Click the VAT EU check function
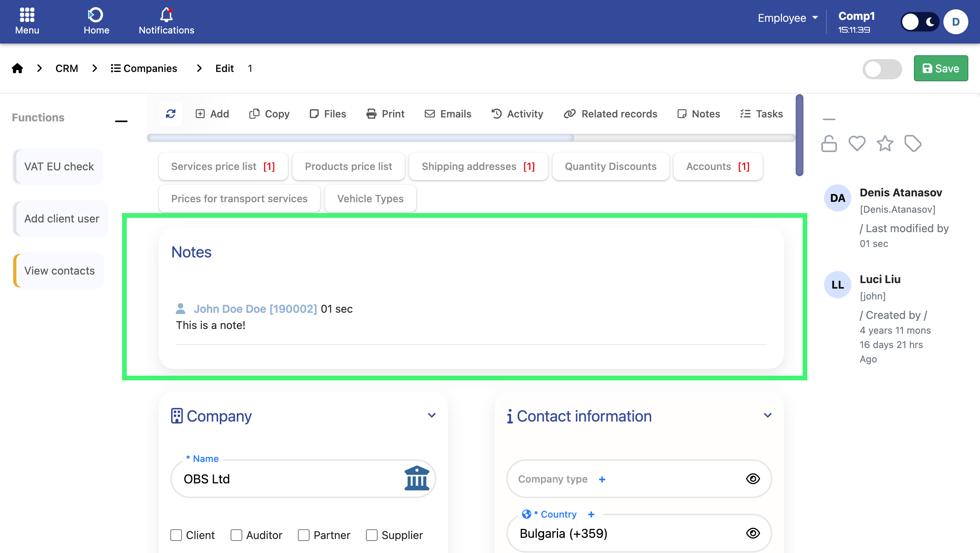This screenshot has height=553, width=980. coord(59,166)
